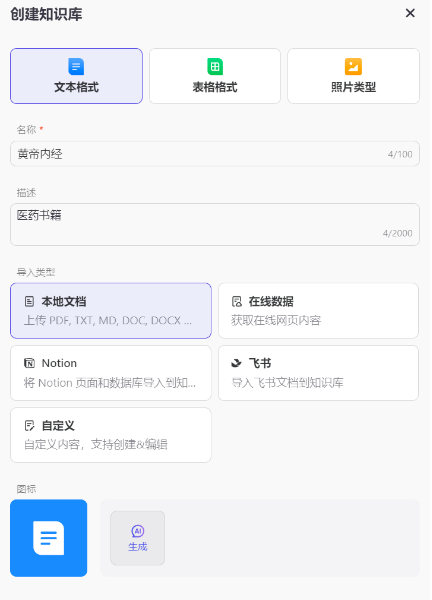Click the custom edit icon beside 自定义
Image resolution: width=432 pixels, height=600 pixels.
point(29,425)
